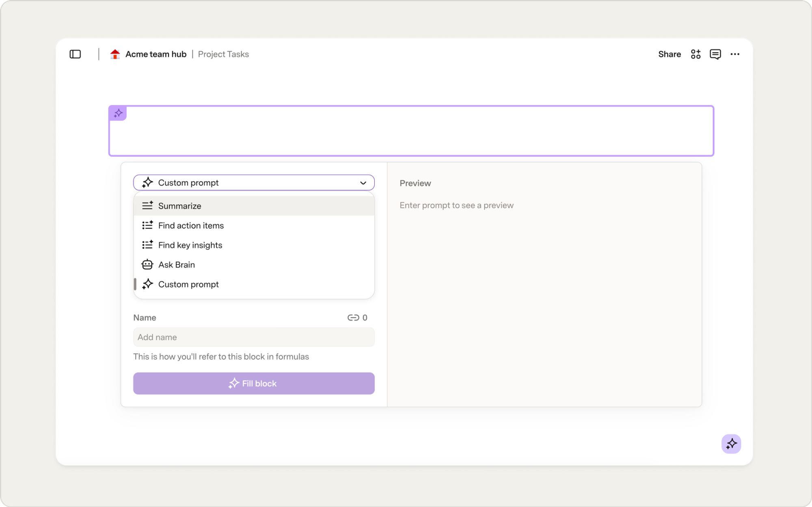Screen dimensions: 812x507
Task: Pick Custom prompt in the list
Action: tap(254, 284)
